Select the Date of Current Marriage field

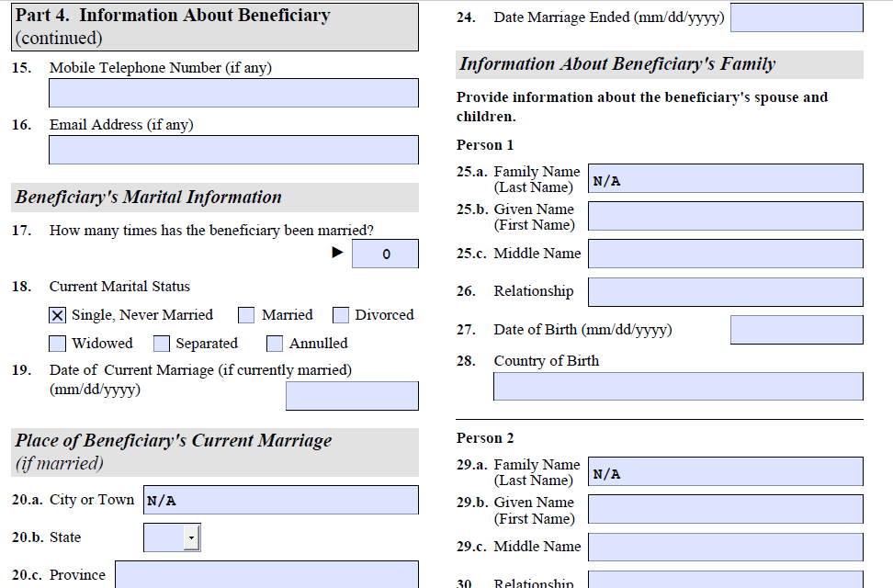[x=352, y=396]
